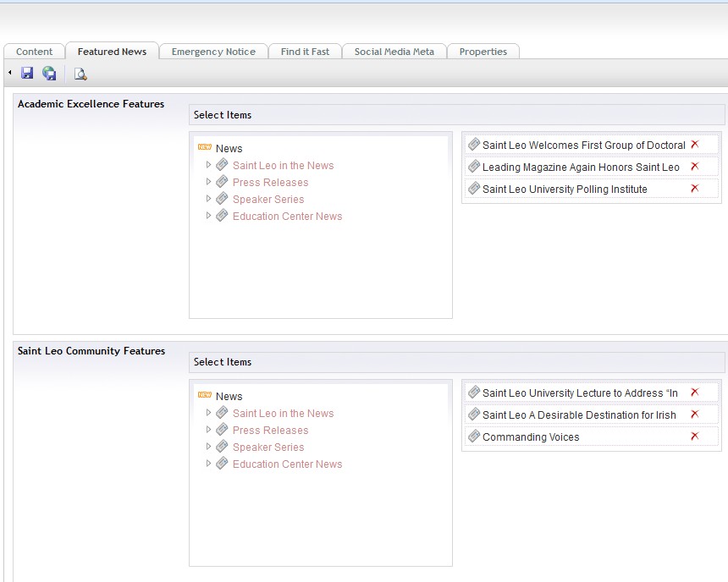The image size is (728, 582).
Task: Click the NEW icon beside News in Academic Excellence
Action: point(205,146)
